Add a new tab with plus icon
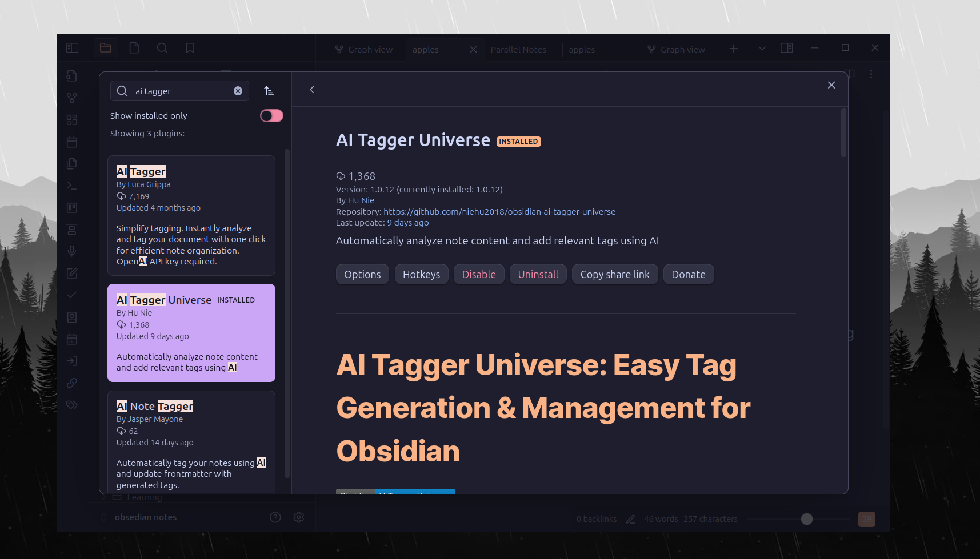 point(734,49)
